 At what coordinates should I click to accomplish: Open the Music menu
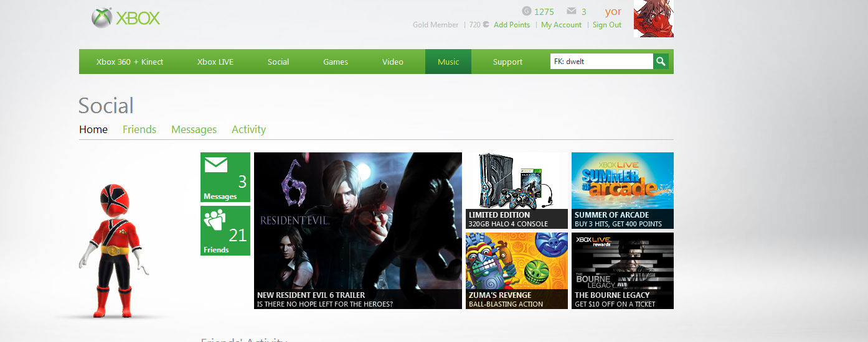coord(448,62)
